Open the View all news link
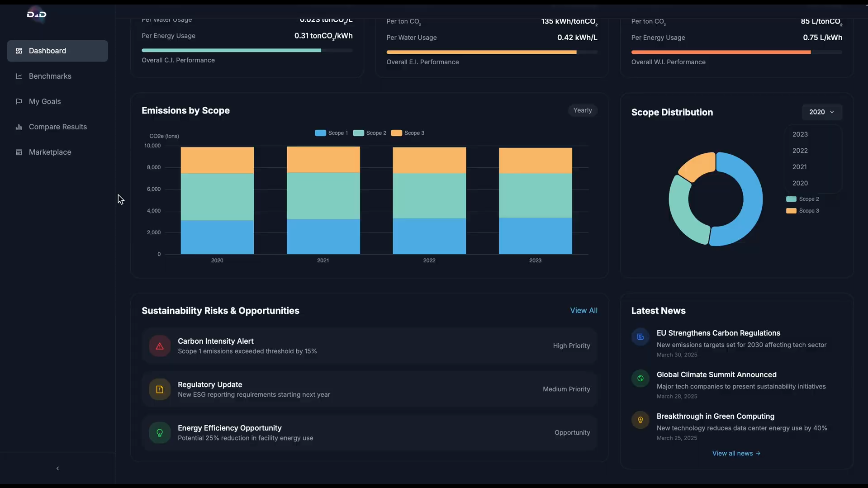Image resolution: width=868 pixels, height=488 pixels. tap(736, 453)
